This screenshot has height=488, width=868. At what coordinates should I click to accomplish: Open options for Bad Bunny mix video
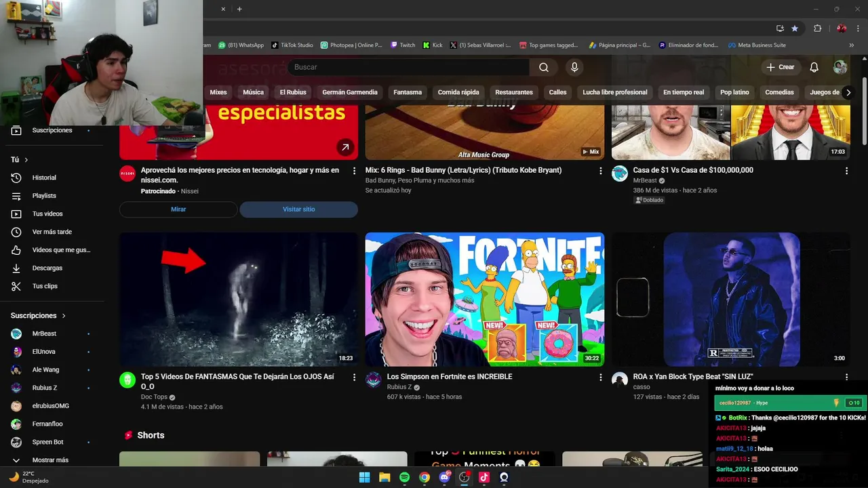[x=600, y=171]
